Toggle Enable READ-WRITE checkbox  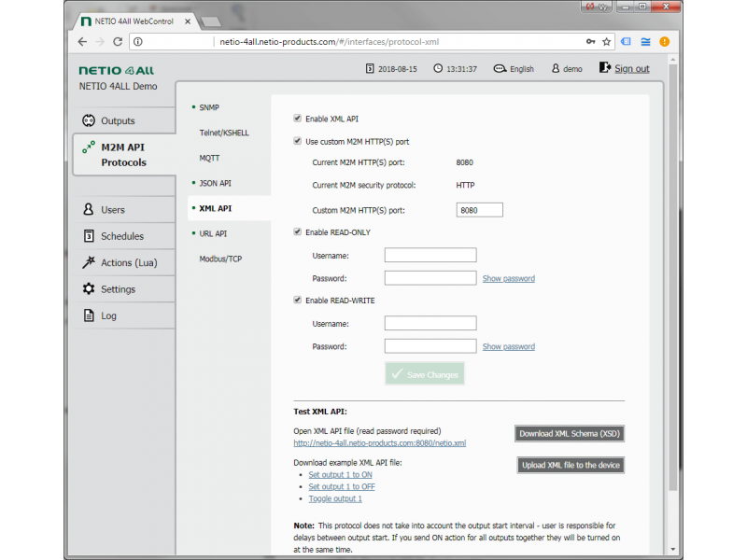pos(297,300)
